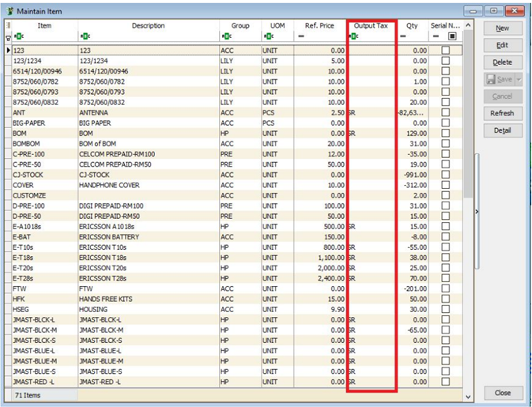Click the Group column filter operator icon
Screen dimensions: 532x407
point(227,36)
